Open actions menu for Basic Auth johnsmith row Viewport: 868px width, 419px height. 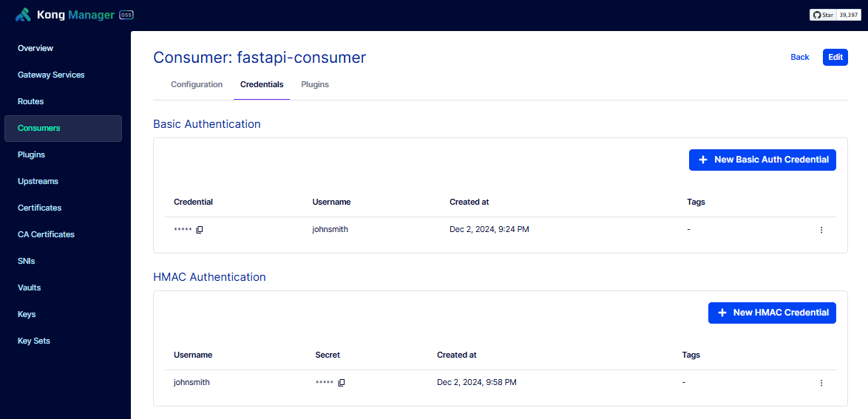tap(821, 230)
